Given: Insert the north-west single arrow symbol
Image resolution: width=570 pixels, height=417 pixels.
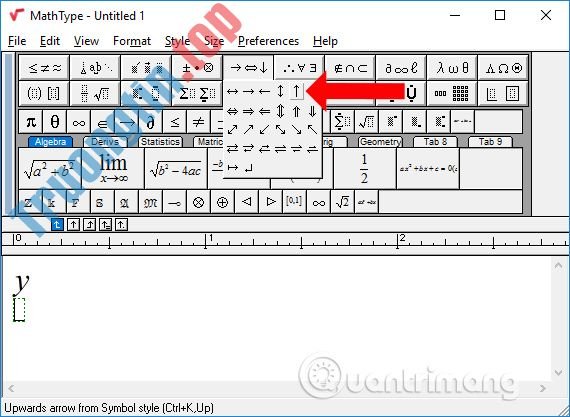Looking at the screenshot, I should click(312, 129).
